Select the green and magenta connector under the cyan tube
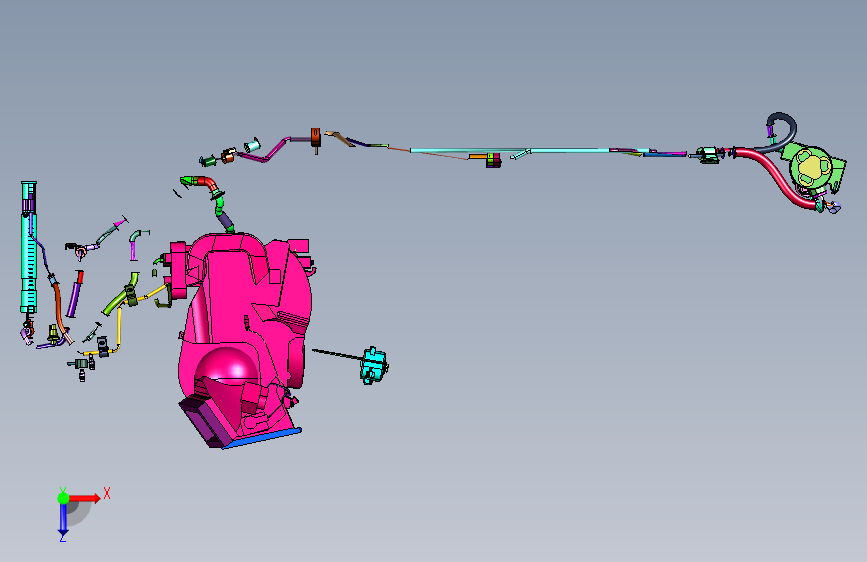The height and width of the screenshot is (562, 867). (493, 160)
